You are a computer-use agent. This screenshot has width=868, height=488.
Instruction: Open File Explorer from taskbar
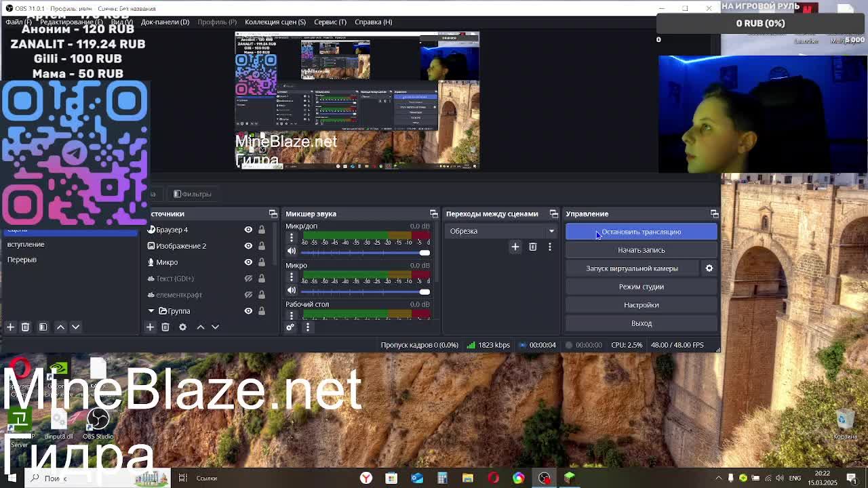click(x=468, y=479)
